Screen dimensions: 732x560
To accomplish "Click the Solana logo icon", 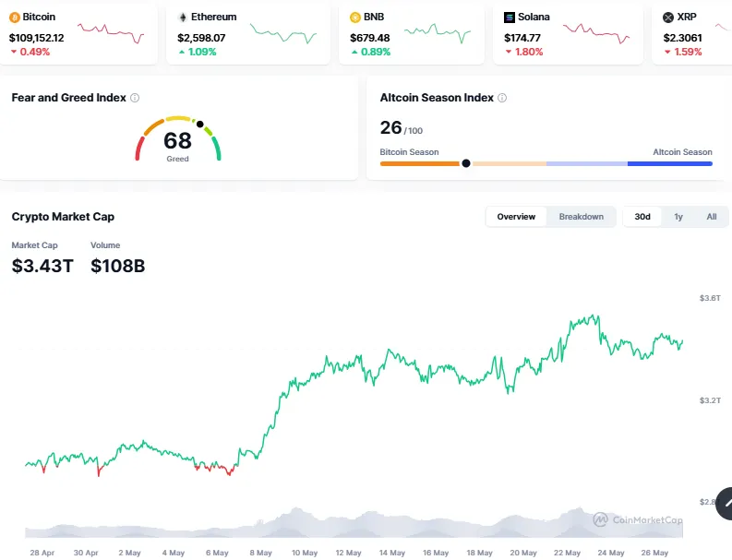I will point(510,18).
